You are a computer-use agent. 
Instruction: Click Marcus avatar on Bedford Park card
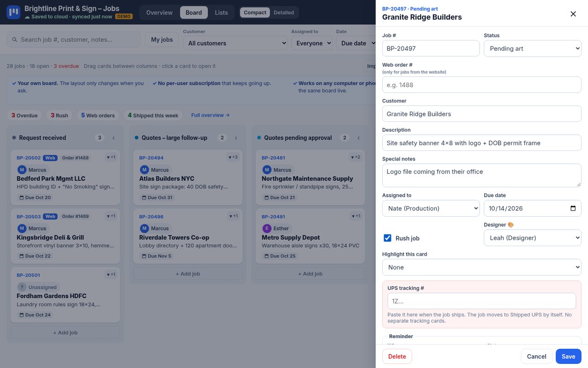(22, 170)
